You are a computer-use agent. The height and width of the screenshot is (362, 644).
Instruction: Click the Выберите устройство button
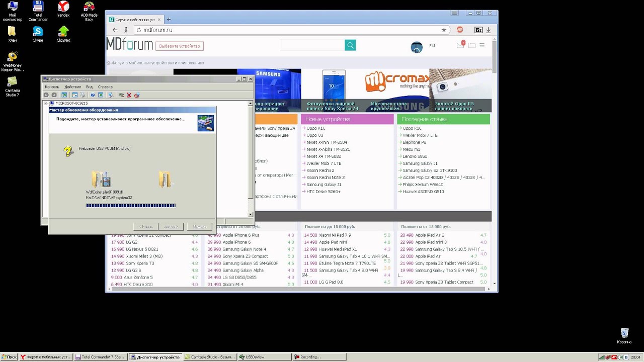point(180,46)
